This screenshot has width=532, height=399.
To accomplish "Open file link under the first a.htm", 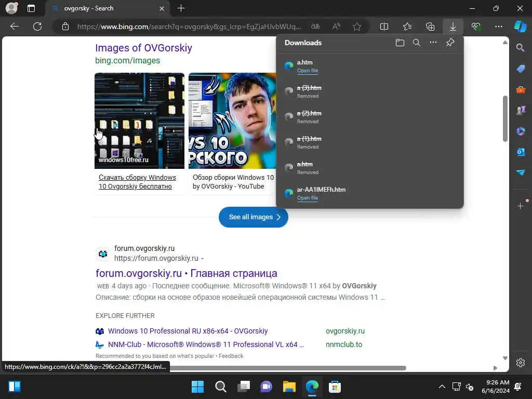I will 308,71.
